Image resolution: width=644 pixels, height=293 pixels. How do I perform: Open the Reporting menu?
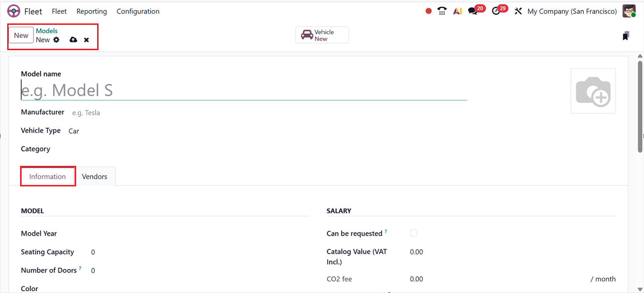91,11
